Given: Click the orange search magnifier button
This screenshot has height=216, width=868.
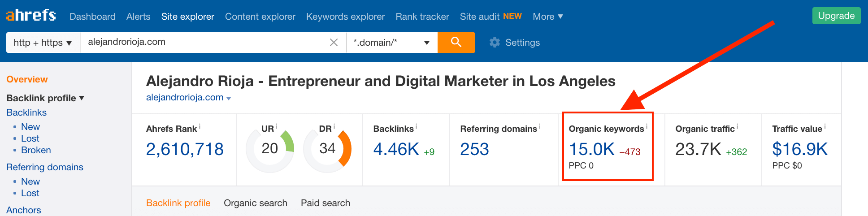Looking at the screenshot, I should pyautogui.click(x=456, y=42).
